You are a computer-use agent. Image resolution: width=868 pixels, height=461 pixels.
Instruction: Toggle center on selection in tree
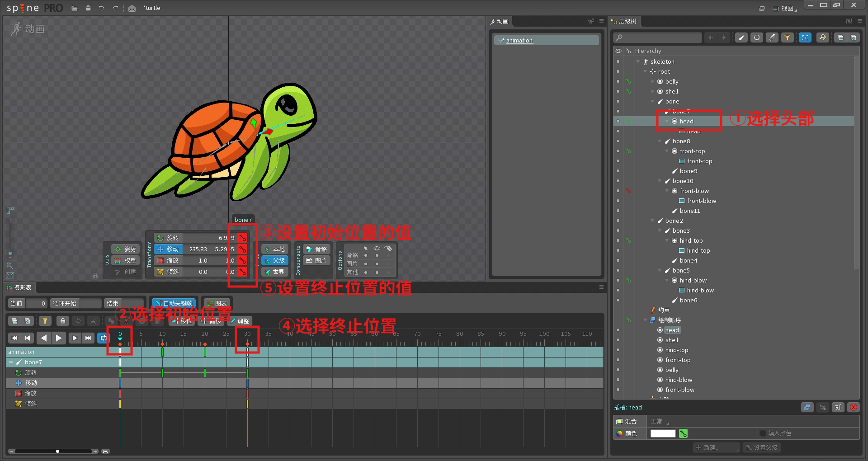[805, 38]
